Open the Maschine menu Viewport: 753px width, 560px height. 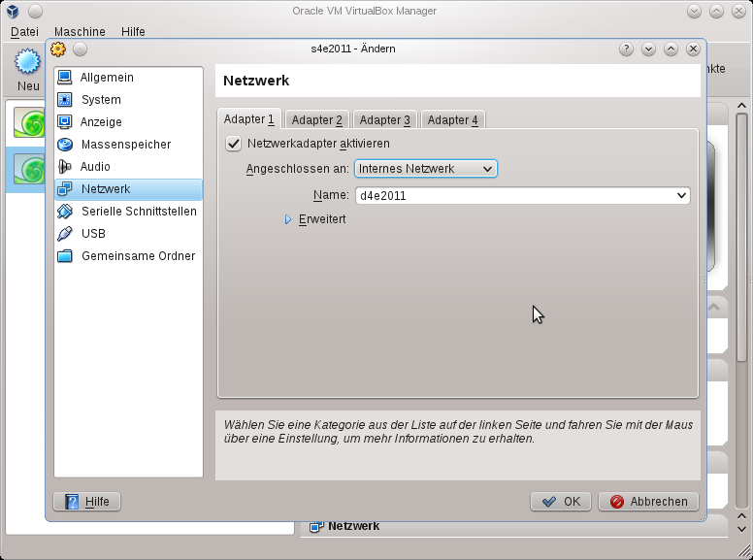click(80, 32)
